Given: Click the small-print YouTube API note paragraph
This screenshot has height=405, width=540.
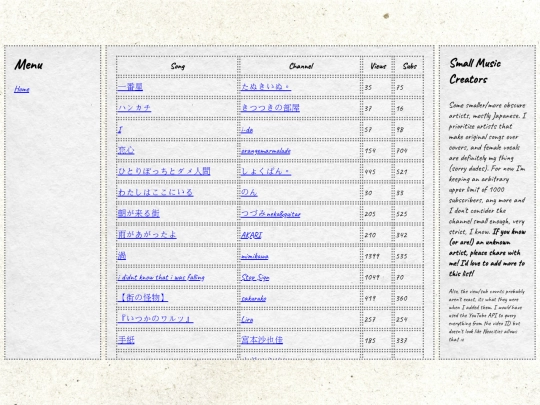Looking at the screenshot, I should pyautogui.click(x=487, y=315).
